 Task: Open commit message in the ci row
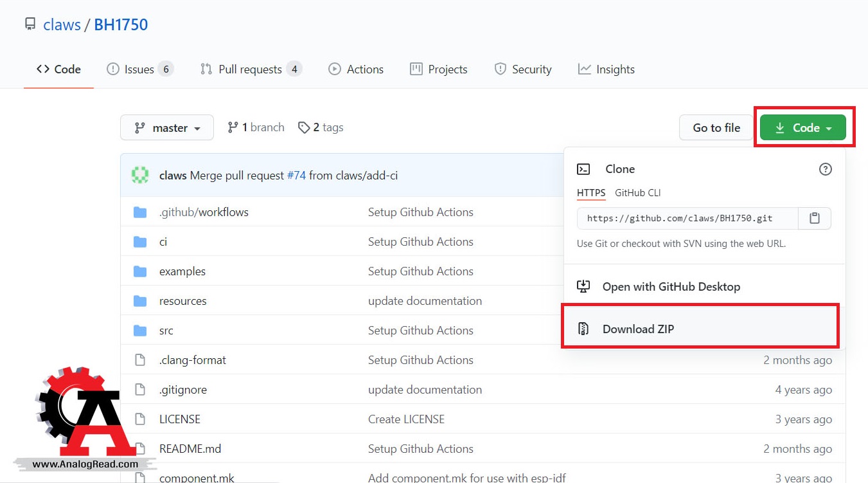coord(421,242)
